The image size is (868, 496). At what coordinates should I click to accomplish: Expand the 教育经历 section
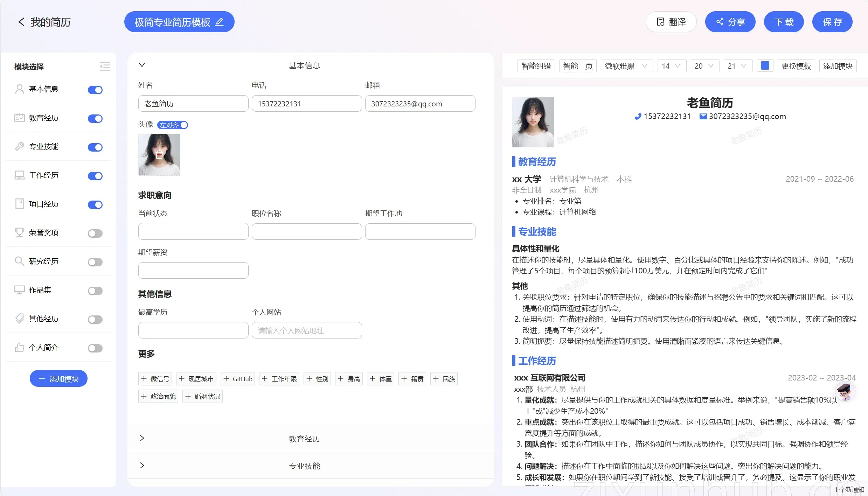pyautogui.click(x=142, y=438)
